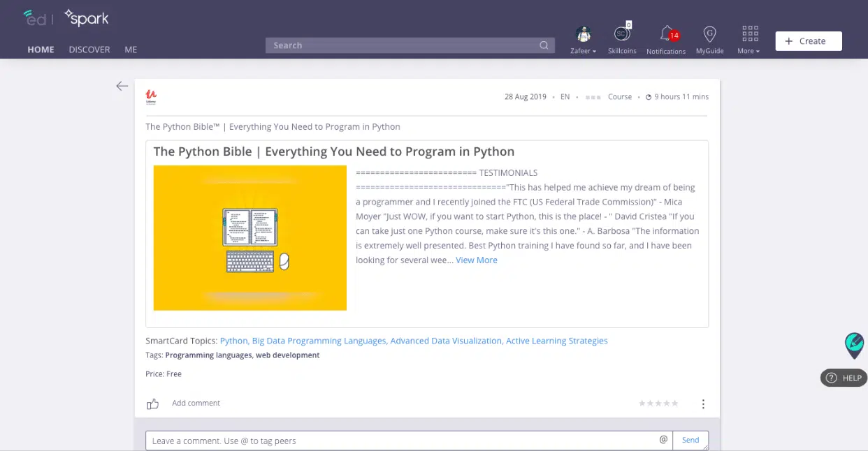Open the ME tab
Image resolution: width=868 pixels, height=451 pixels.
(x=131, y=50)
